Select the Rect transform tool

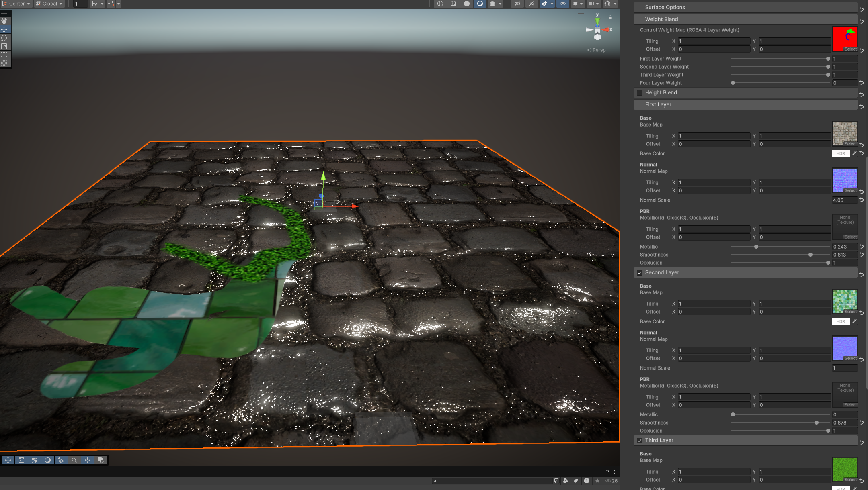click(4, 55)
